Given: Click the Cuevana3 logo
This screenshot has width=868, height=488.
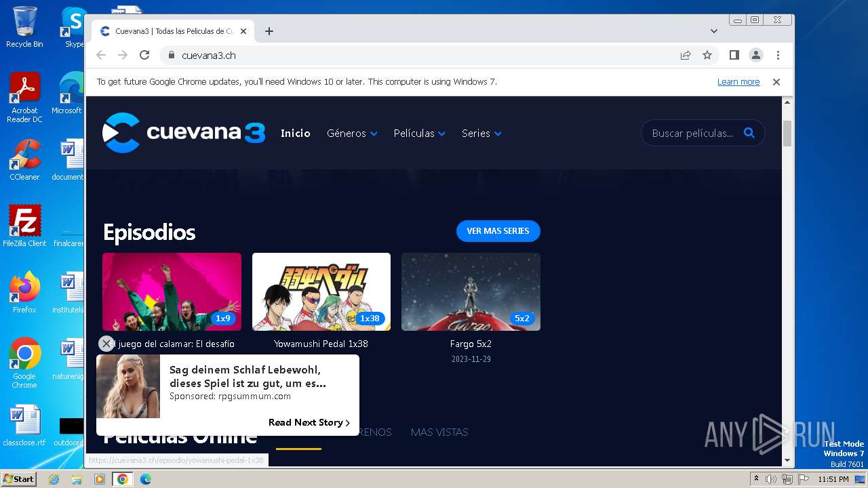Looking at the screenshot, I should click(184, 133).
